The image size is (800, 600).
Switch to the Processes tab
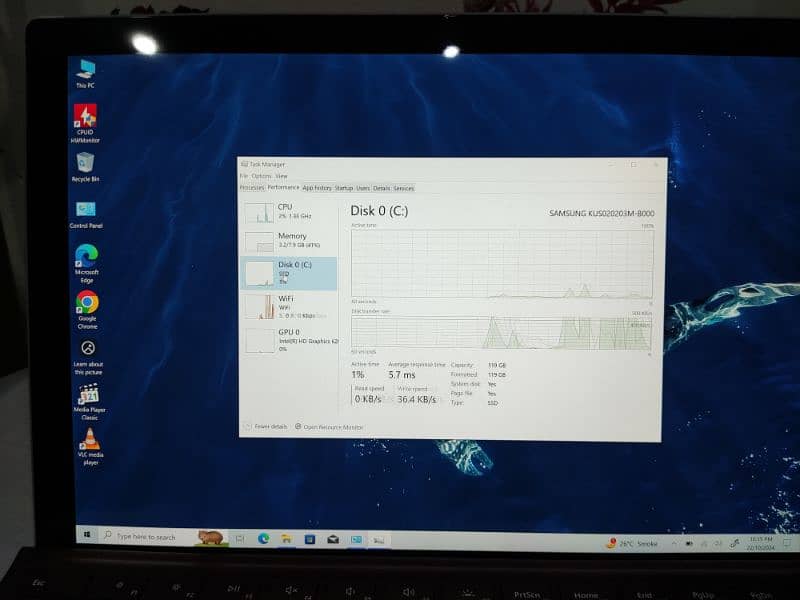pyautogui.click(x=252, y=188)
